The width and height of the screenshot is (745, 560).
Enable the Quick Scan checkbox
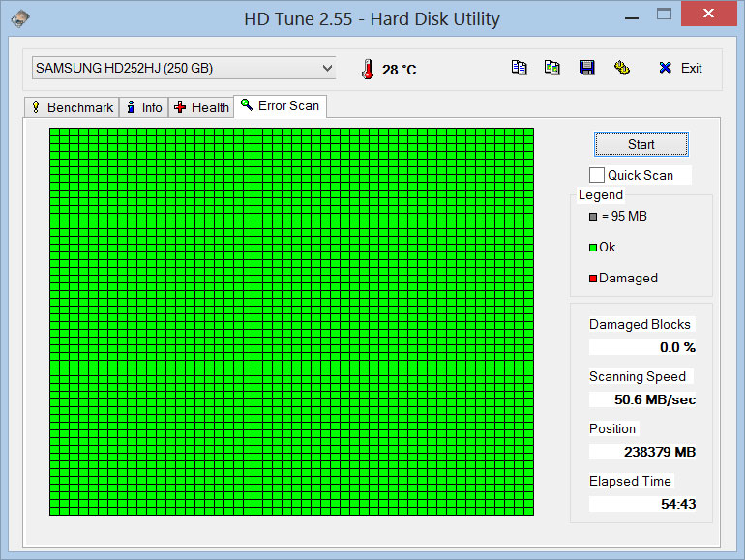tap(597, 175)
